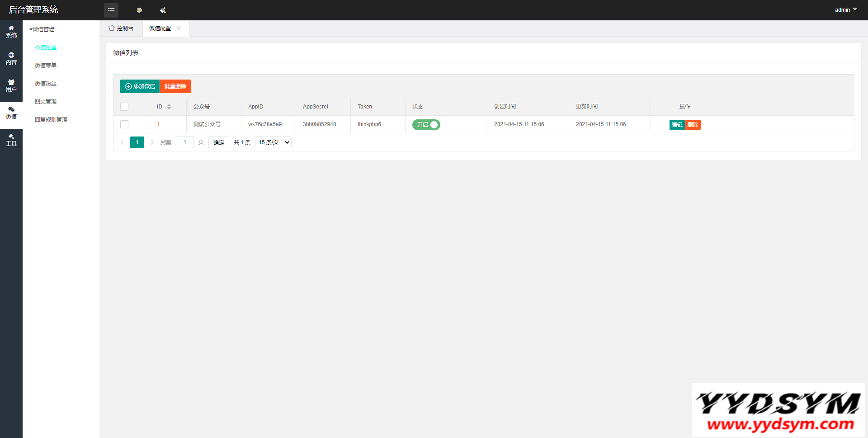868x438 pixels.
Task: Open the website via the globe icon
Action: [x=139, y=10]
